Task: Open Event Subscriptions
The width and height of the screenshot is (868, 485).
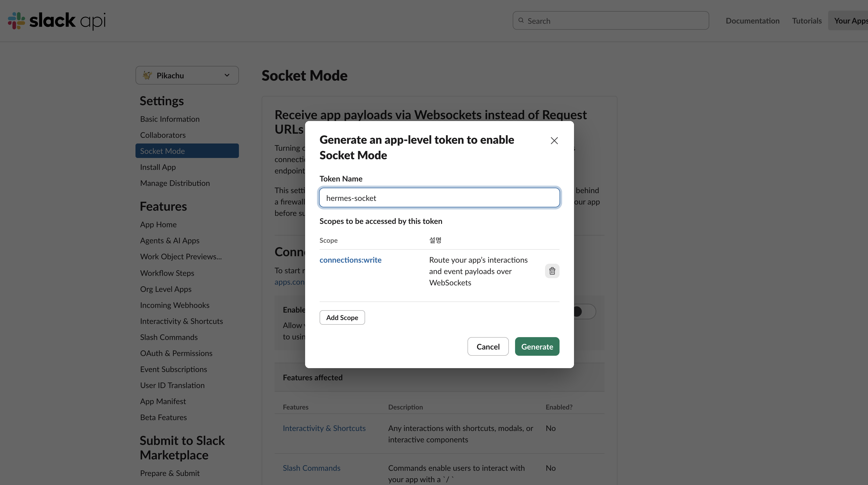Action: (x=173, y=369)
